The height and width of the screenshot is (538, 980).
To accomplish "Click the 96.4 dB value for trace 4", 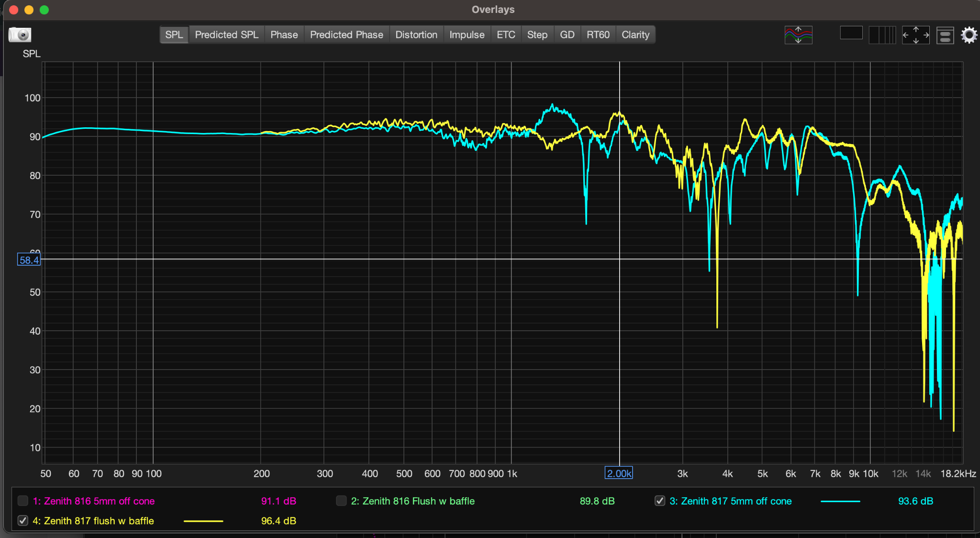I will click(278, 520).
